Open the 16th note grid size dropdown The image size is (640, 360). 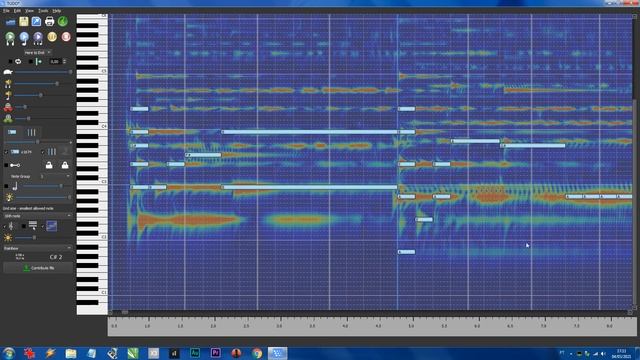[37, 216]
